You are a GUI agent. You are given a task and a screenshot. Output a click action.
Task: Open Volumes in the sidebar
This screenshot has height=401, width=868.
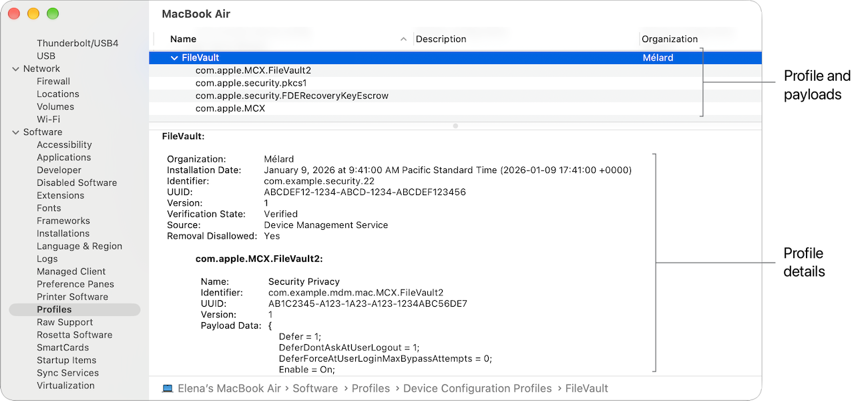click(x=55, y=107)
